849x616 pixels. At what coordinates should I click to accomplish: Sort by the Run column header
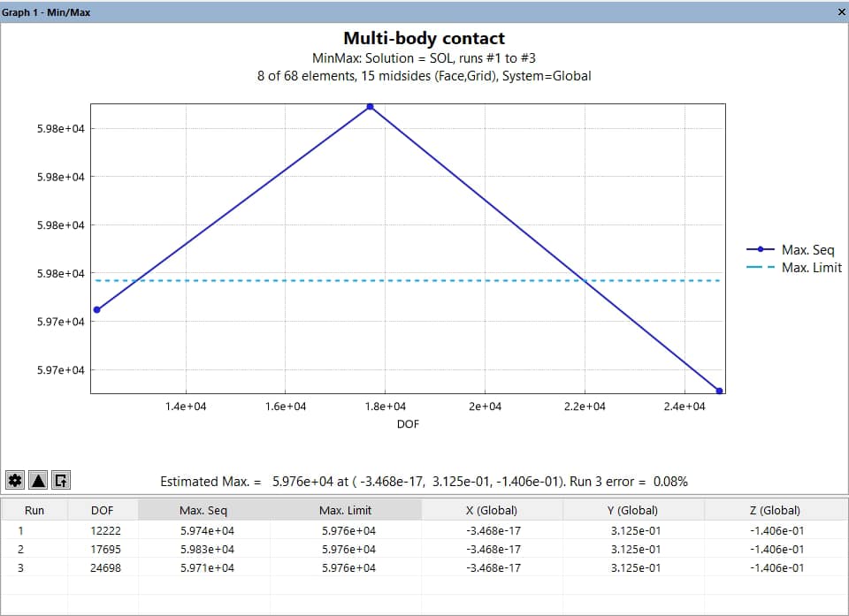tap(34, 510)
